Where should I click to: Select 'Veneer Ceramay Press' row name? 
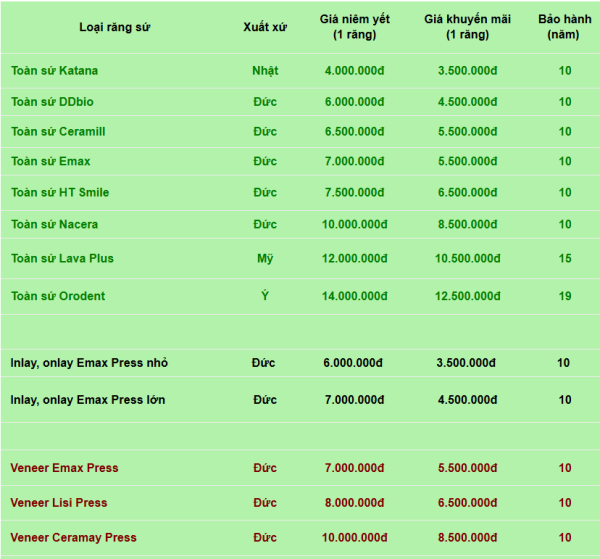click(73, 538)
